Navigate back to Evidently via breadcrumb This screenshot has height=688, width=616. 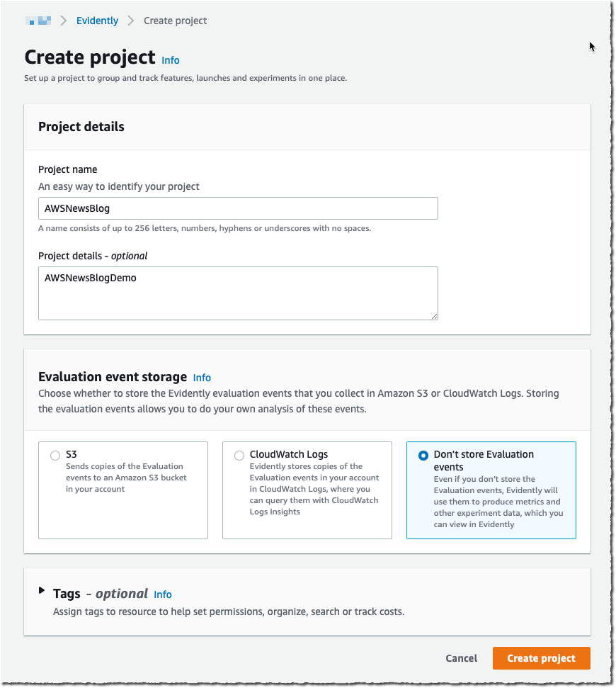[x=97, y=21]
